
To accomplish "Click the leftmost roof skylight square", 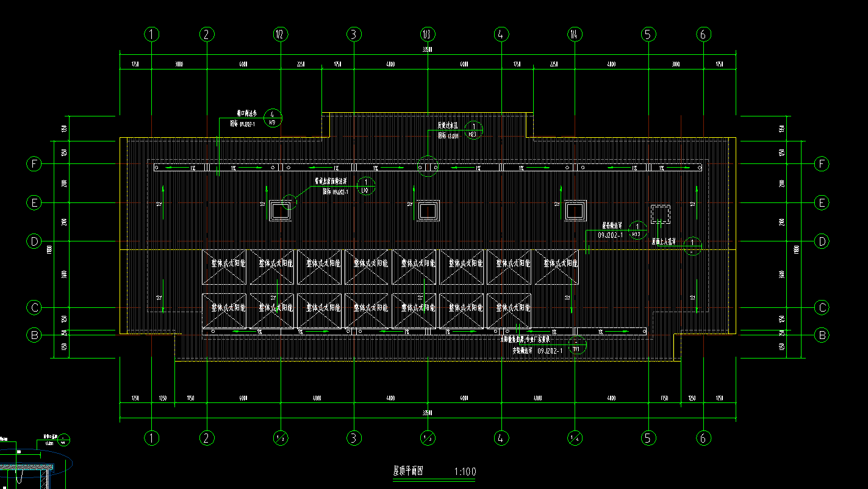I will 280,211.
